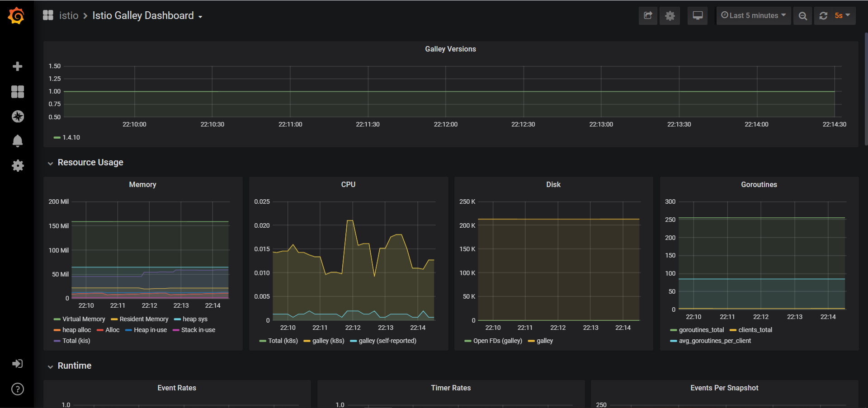Open the Istio Galley Dashboard title dropdown
This screenshot has height=408, width=868.
coord(147,16)
